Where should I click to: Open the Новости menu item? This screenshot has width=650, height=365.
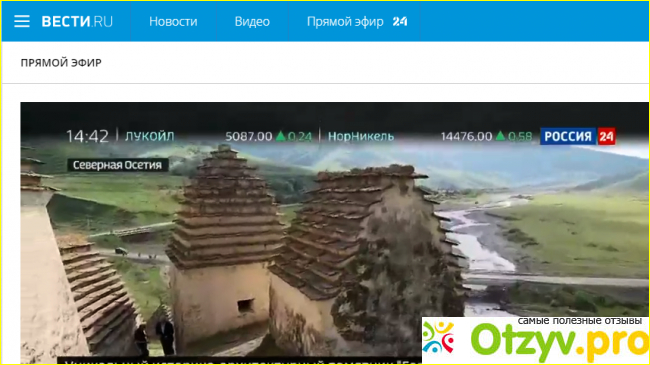tap(173, 22)
